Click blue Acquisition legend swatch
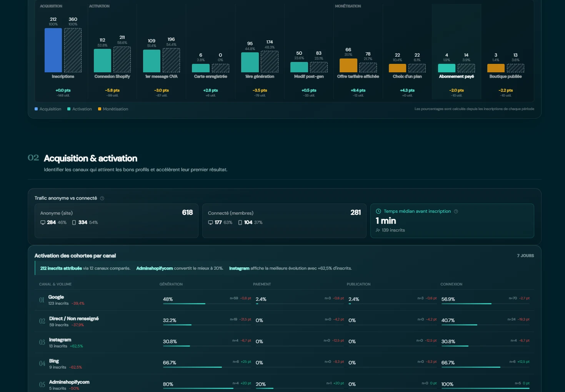565x392 pixels. click(x=36, y=109)
